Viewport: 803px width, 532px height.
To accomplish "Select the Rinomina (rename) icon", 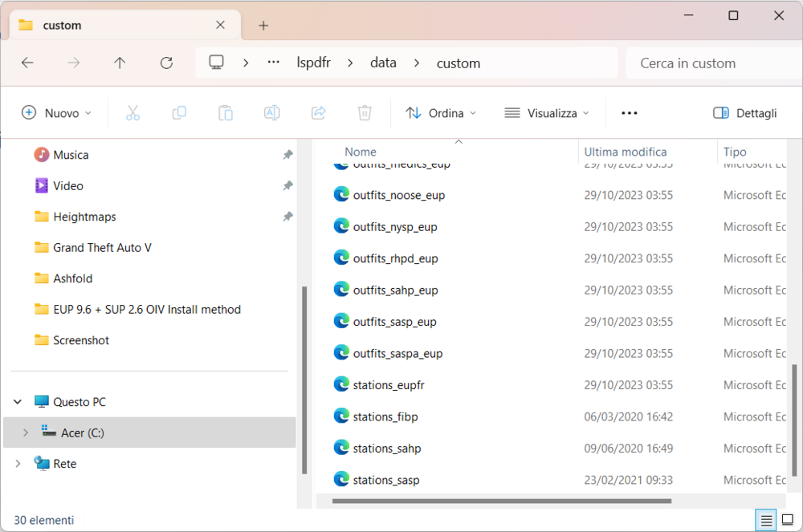I will (271, 112).
